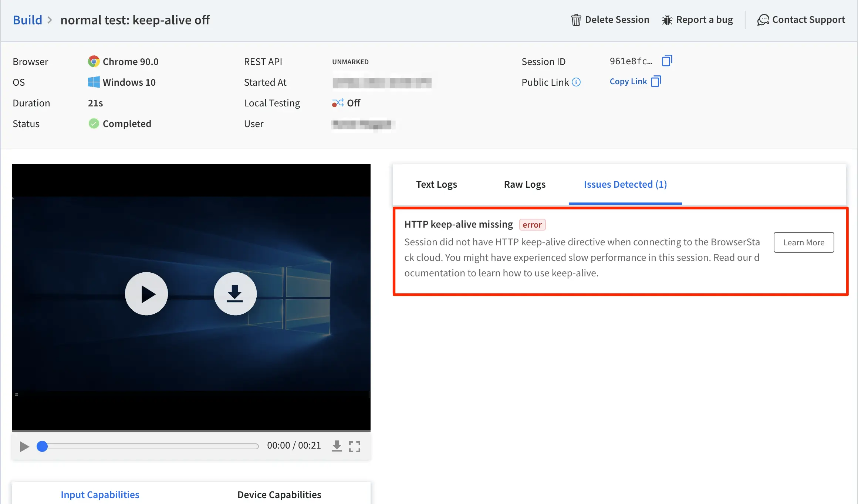Viewport: 858px width, 504px height.
Task: Open the Device Capabilities tab
Action: point(279,494)
